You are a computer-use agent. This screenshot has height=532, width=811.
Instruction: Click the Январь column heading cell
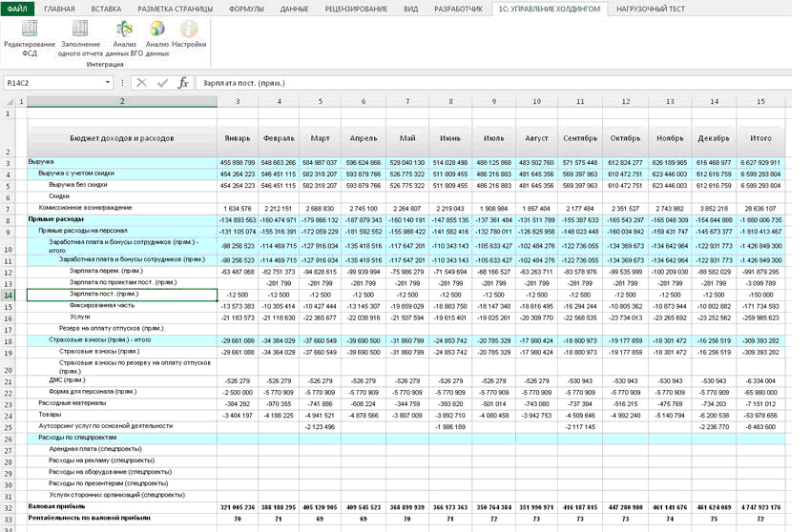point(237,138)
